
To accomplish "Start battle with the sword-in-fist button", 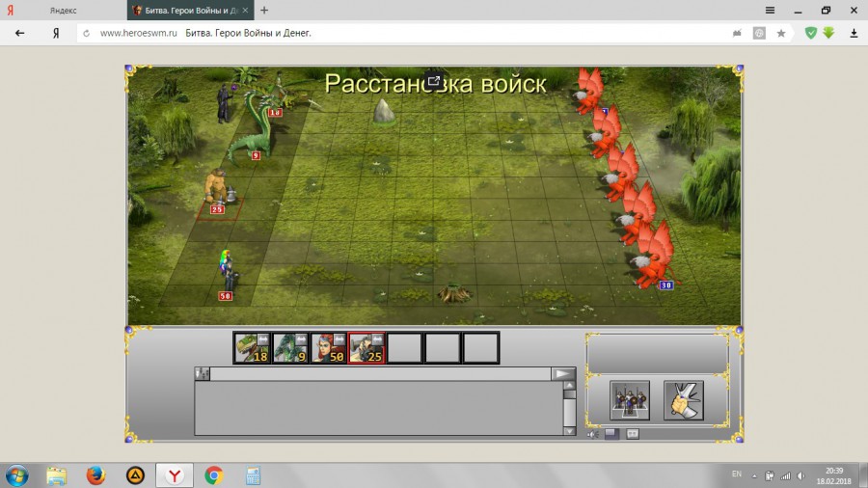I will [x=684, y=400].
